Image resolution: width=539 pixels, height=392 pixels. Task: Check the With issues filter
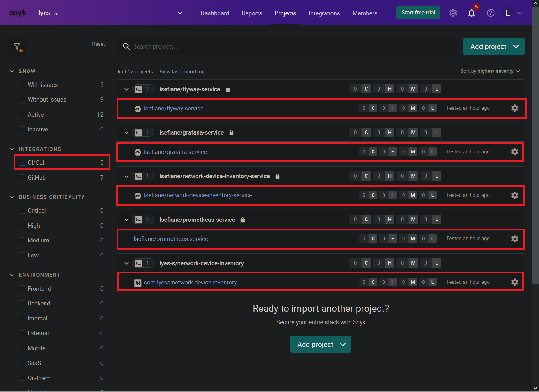point(22,85)
